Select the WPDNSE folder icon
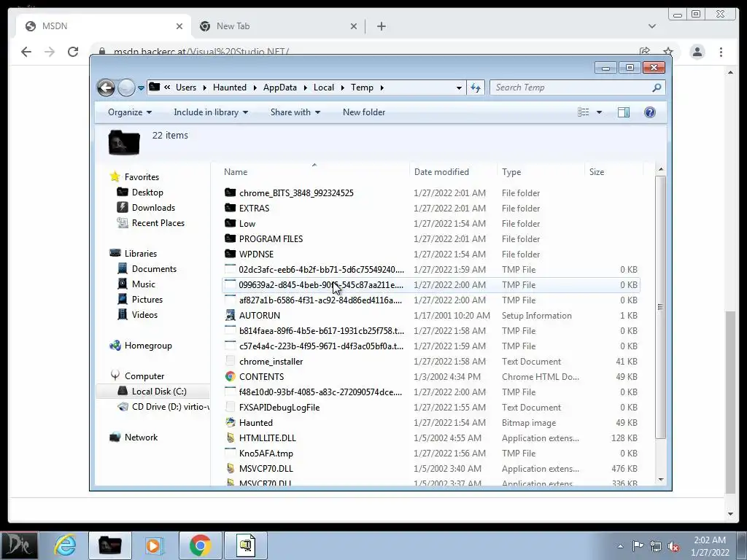This screenshot has width=747, height=560. [230, 254]
